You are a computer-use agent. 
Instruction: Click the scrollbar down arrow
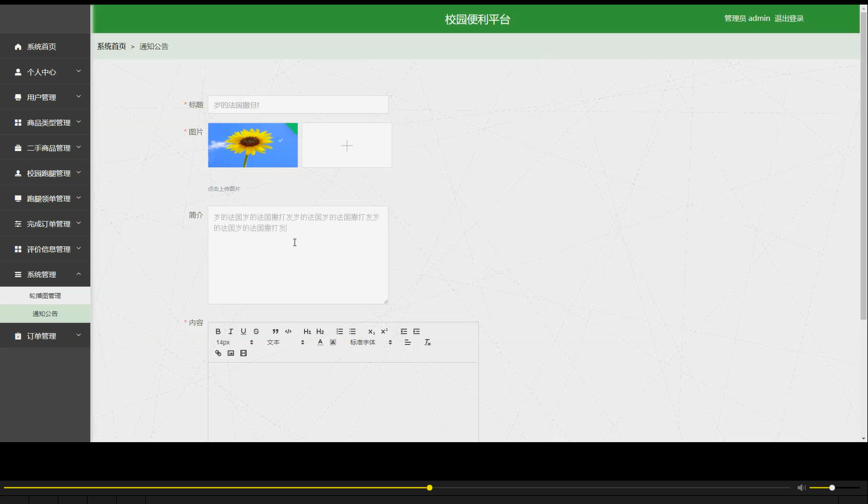[x=863, y=438]
